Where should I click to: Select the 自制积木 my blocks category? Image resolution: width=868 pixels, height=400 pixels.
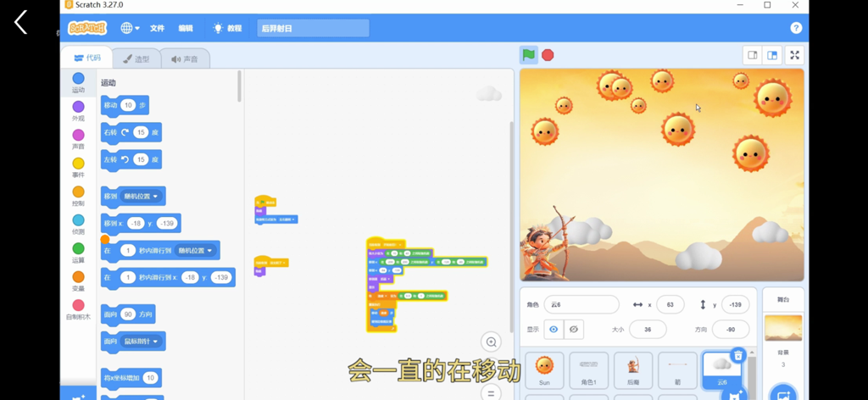point(79,310)
